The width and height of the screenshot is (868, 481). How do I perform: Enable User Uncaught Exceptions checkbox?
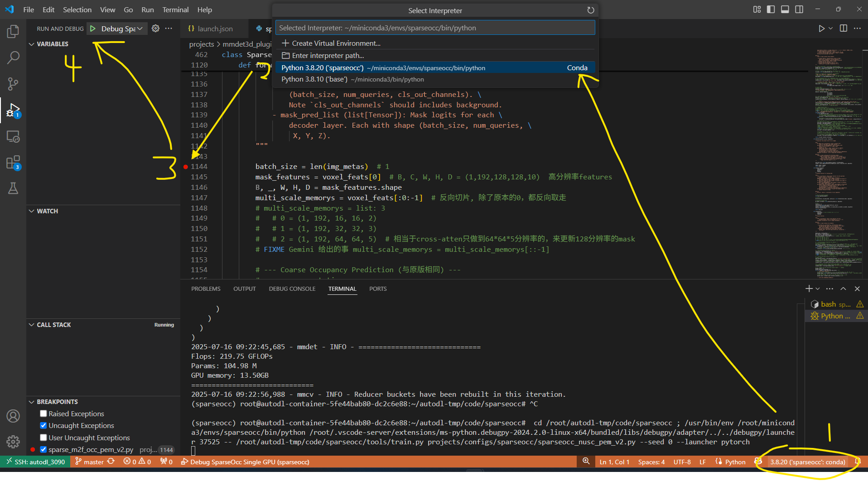click(43, 438)
